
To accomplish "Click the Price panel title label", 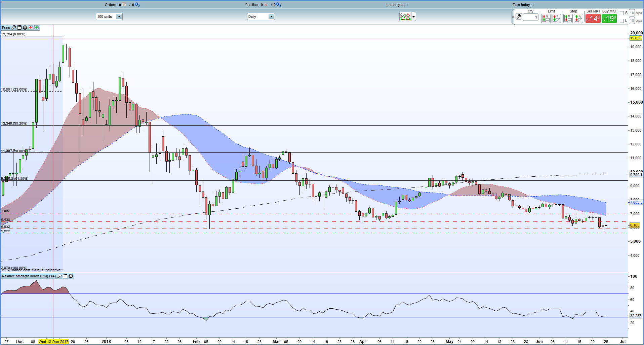I will (x=6, y=28).
